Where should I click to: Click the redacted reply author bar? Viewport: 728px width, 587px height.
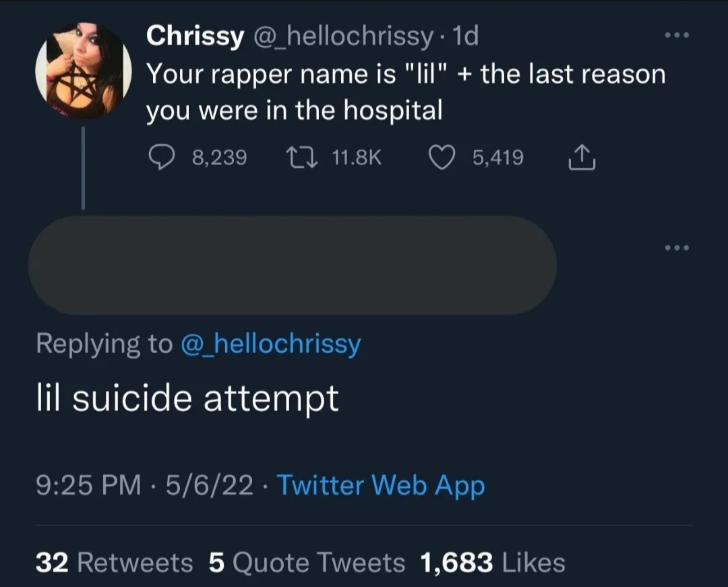tap(292, 266)
